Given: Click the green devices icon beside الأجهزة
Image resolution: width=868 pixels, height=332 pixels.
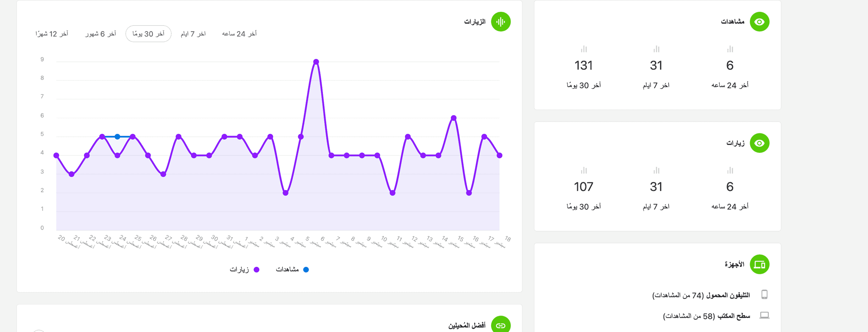Looking at the screenshot, I should 759,265.
